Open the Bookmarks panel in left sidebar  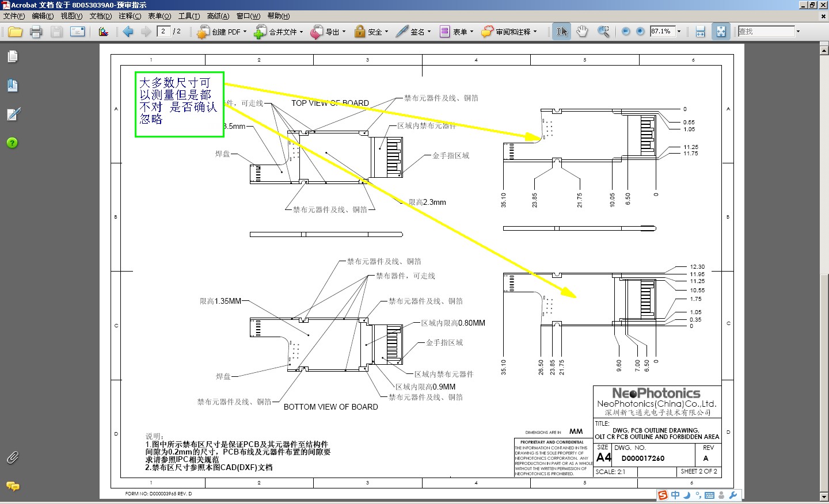[x=13, y=85]
